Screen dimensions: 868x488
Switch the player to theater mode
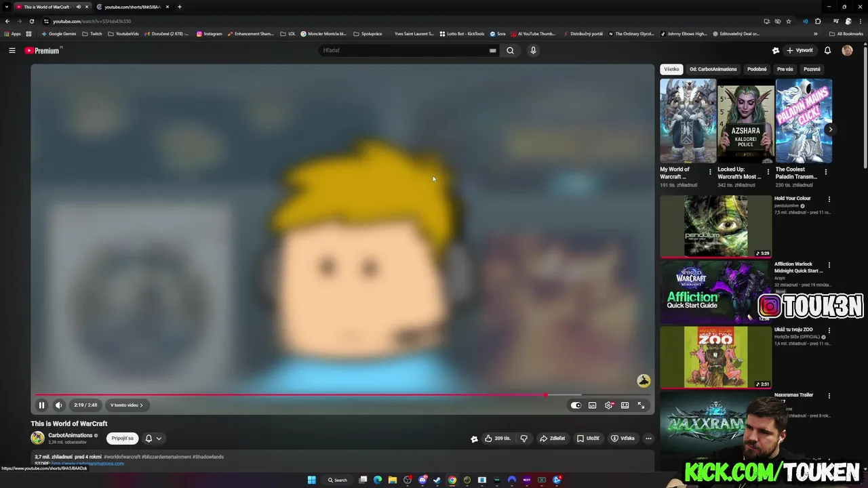(x=625, y=405)
